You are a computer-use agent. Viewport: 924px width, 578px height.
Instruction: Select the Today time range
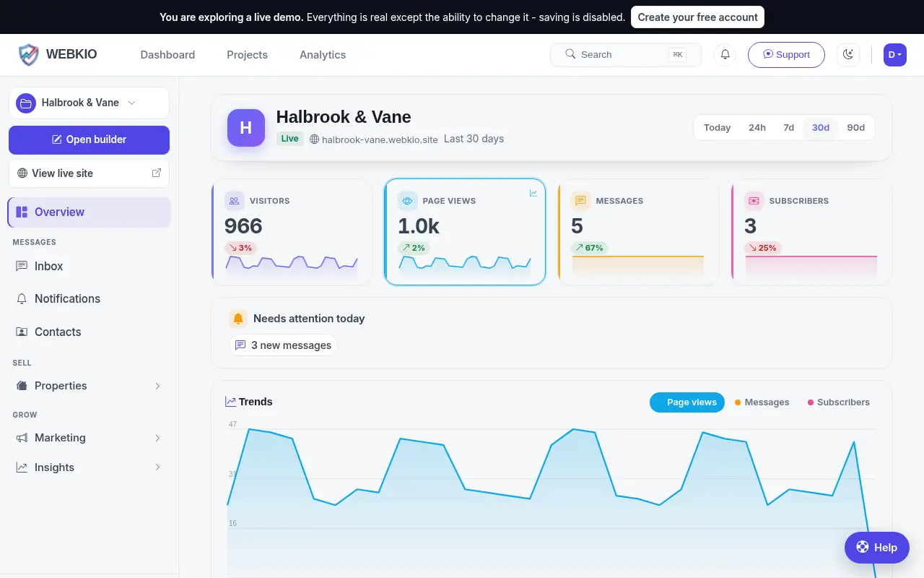click(x=717, y=128)
